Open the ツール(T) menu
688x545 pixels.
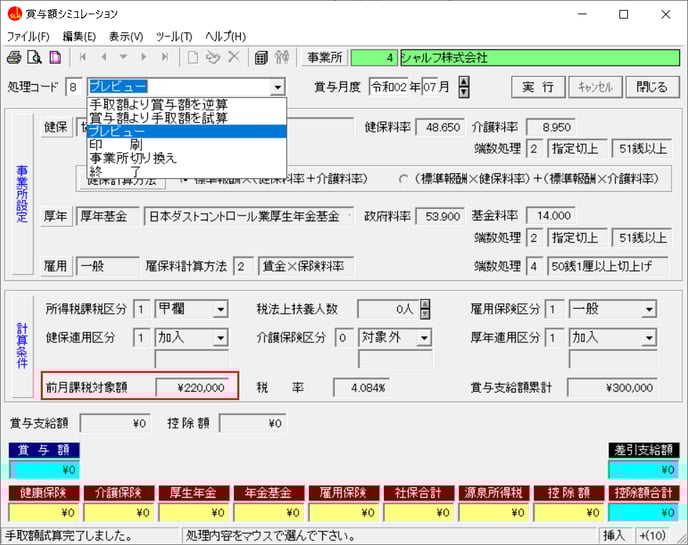(x=174, y=36)
